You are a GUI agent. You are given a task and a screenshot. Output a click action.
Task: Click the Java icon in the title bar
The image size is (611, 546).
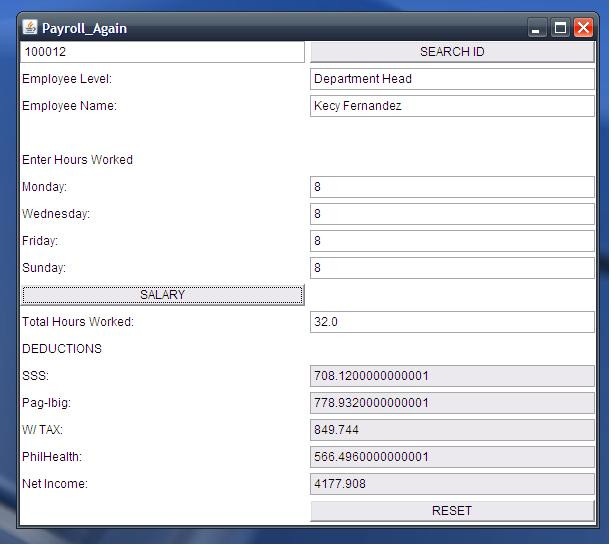coord(30,27)
